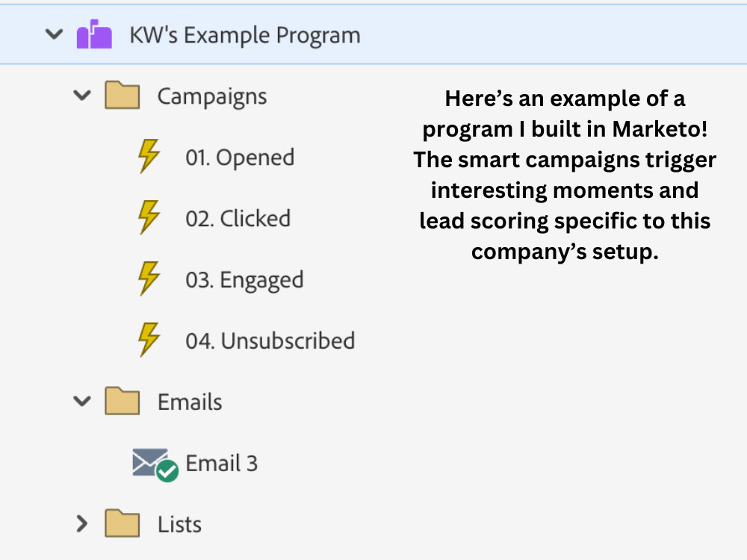Click the Lists folder label

click(x=179, y=524)
